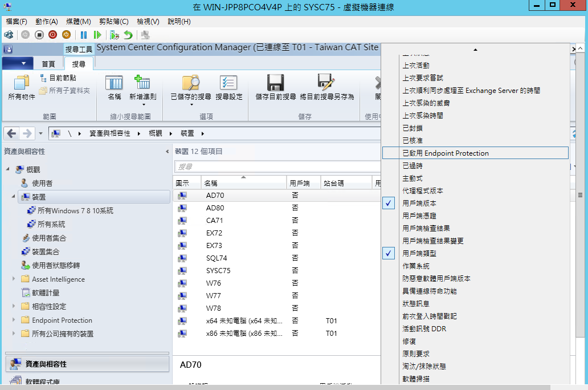The image size is (588, 390).
Task: Open the 檔案(F) menu
Action: coord(17,22)
